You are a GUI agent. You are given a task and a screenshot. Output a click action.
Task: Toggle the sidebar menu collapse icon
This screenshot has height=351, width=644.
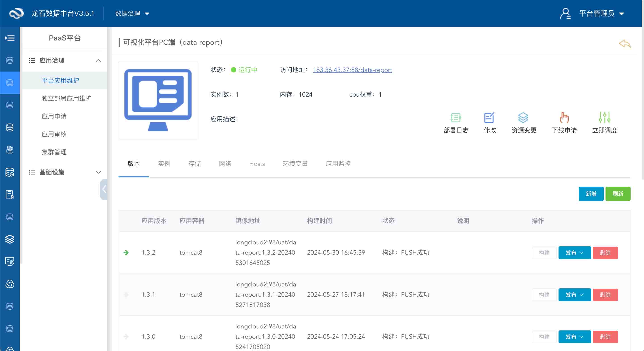click(10, 38)
